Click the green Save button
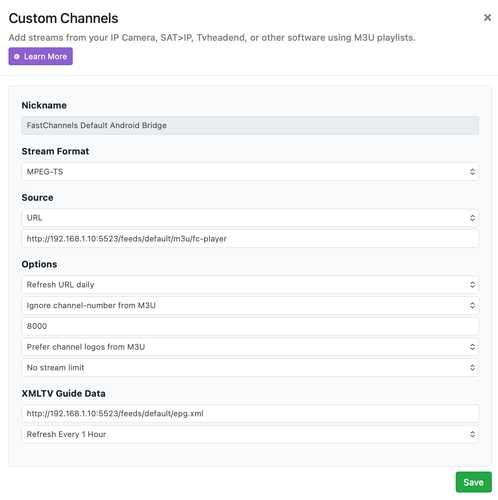This screenshot has width=498, height=500. [474, 482]
